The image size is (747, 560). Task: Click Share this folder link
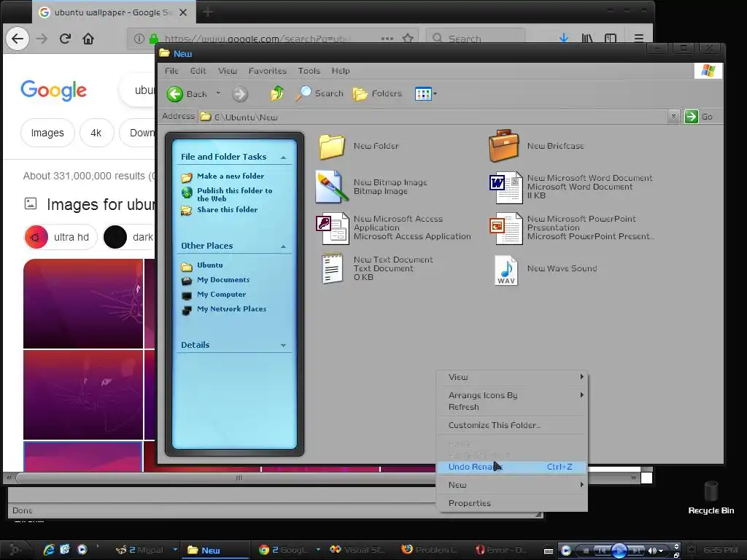pos(228,209)
